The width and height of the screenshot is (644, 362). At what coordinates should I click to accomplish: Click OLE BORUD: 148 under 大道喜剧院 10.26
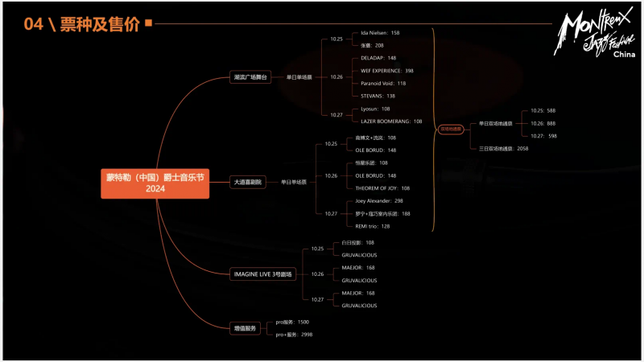[376, 175]
